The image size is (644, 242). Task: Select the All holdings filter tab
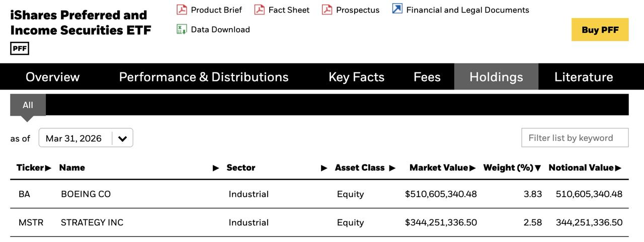pyautogui.click(x=28, y=105)
